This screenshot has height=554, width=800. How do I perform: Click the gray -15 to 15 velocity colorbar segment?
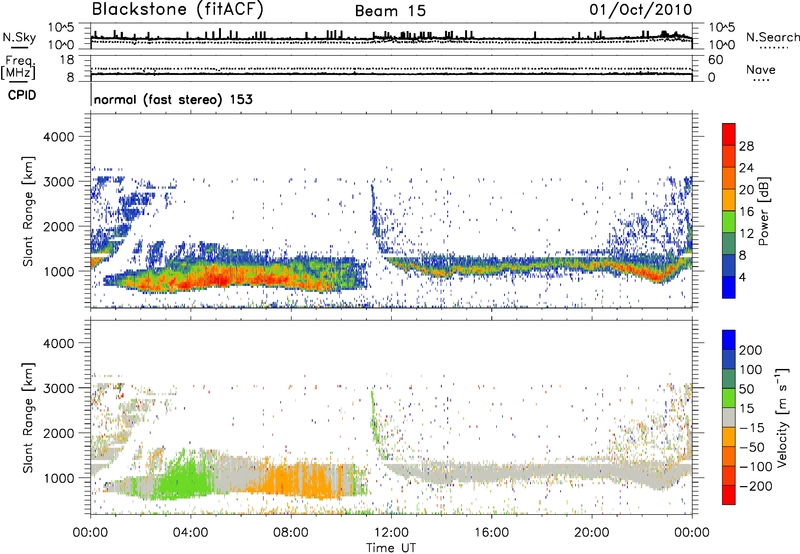[729, 417]
